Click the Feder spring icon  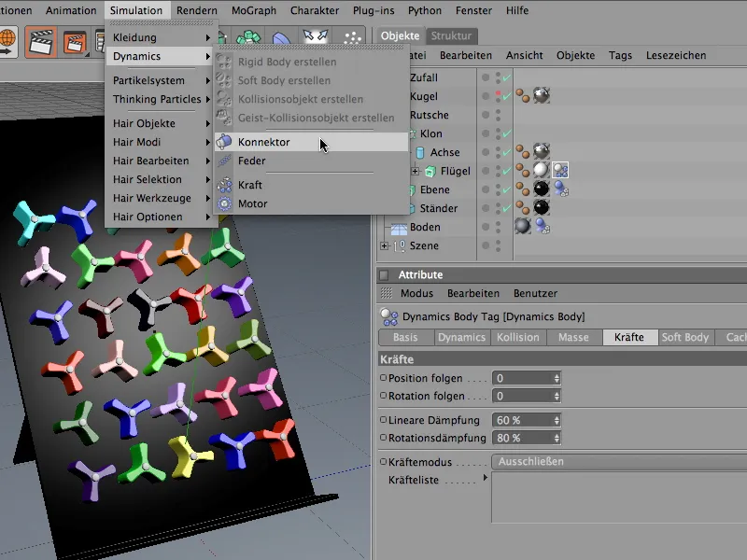[x=224, y=161]
